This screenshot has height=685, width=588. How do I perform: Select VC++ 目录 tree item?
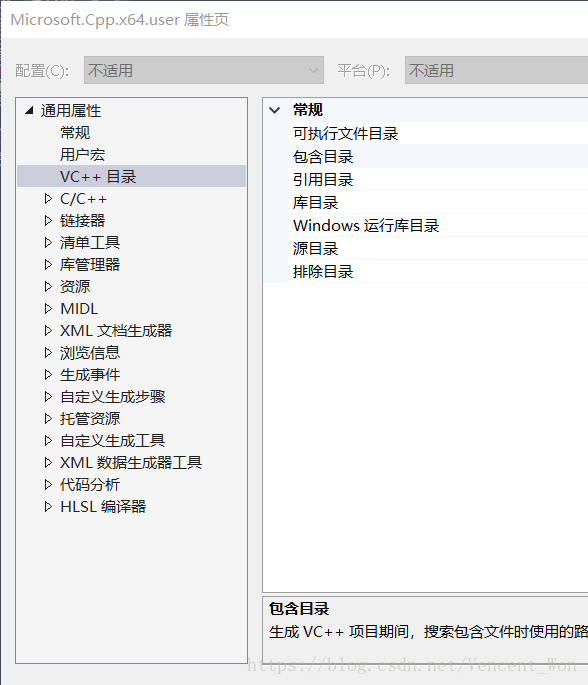point(98,176)
